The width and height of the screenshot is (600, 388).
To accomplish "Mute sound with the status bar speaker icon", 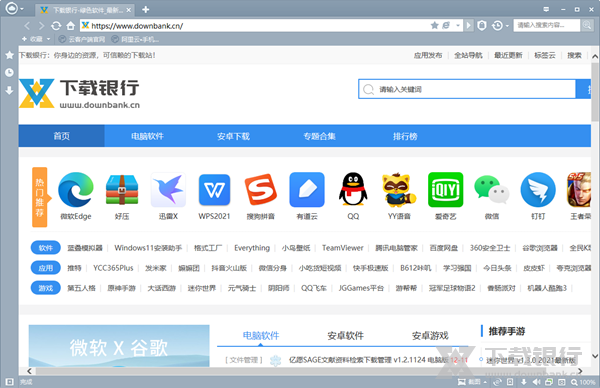I will click(x=536, y=382).
